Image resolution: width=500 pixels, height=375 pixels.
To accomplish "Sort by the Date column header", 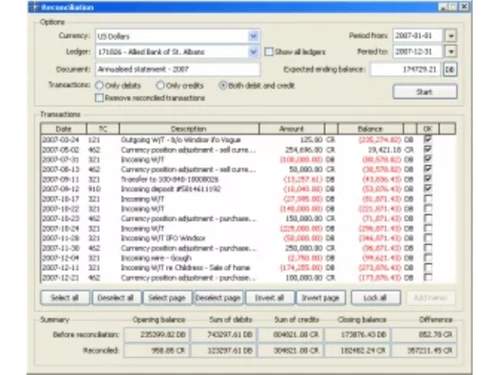I will pos(63,129).
